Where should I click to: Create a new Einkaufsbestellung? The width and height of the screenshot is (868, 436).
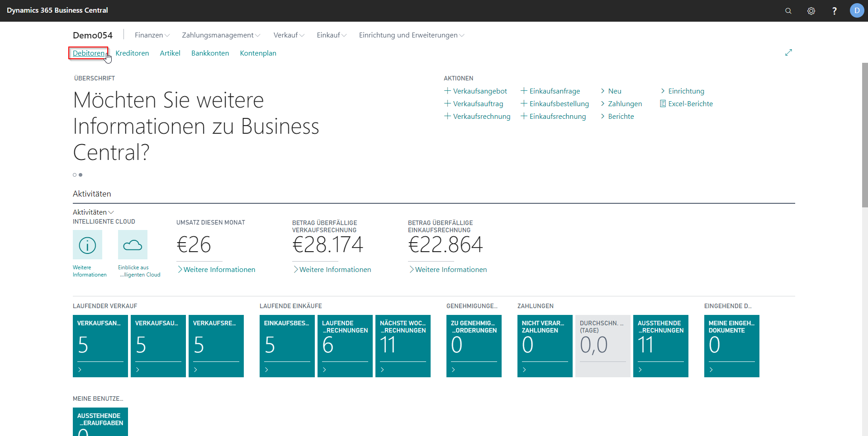[x=555, y=103]
